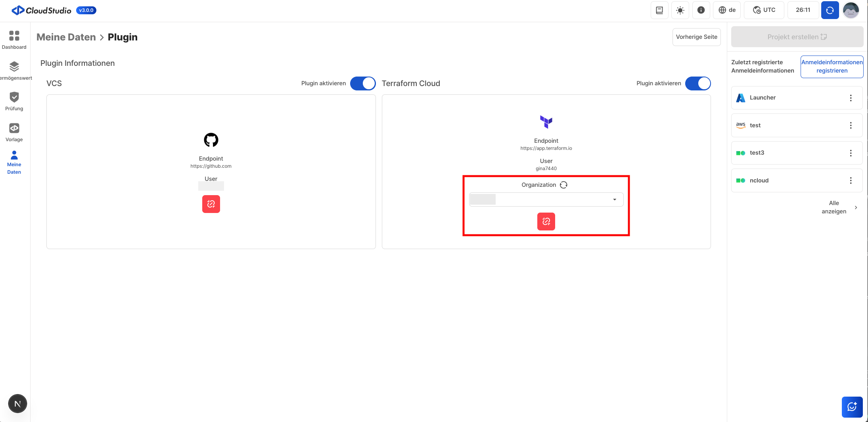Image resolution: width=868 pixels, height=422 pixels.
Task: Disconnect the GitHub VCS plugin link
Action: (211, 204)
